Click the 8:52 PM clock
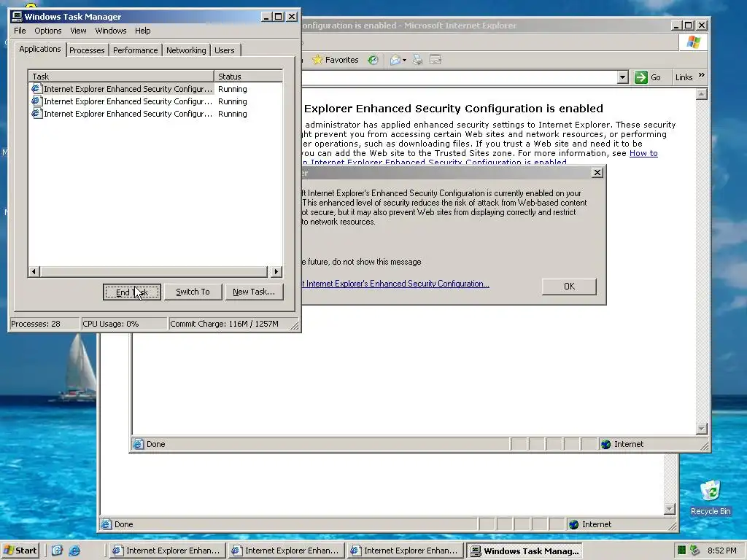747x560 pixels. pos(721,551)
